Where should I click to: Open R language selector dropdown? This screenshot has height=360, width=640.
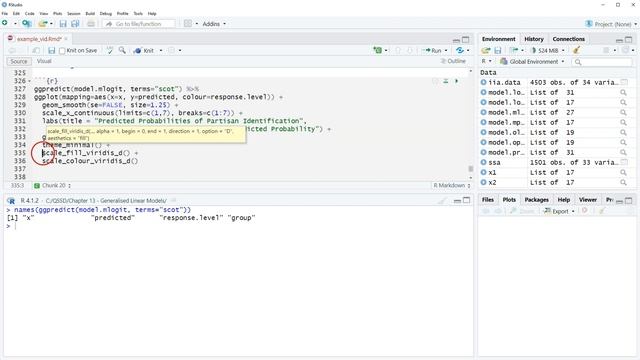486,61
